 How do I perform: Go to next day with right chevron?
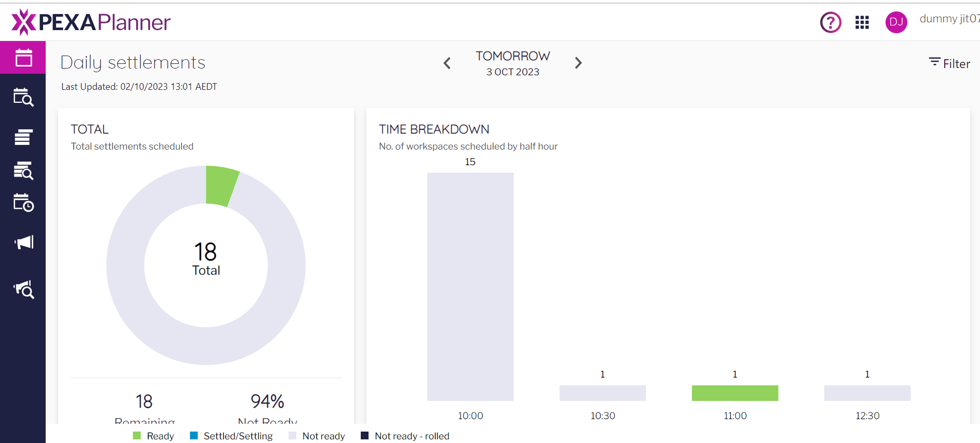point(578,63)
